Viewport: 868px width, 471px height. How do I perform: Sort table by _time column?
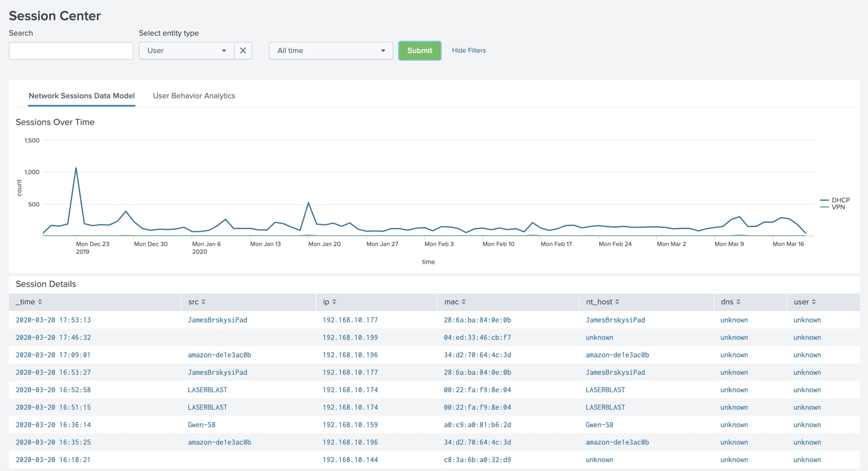[x=29, y=302]
